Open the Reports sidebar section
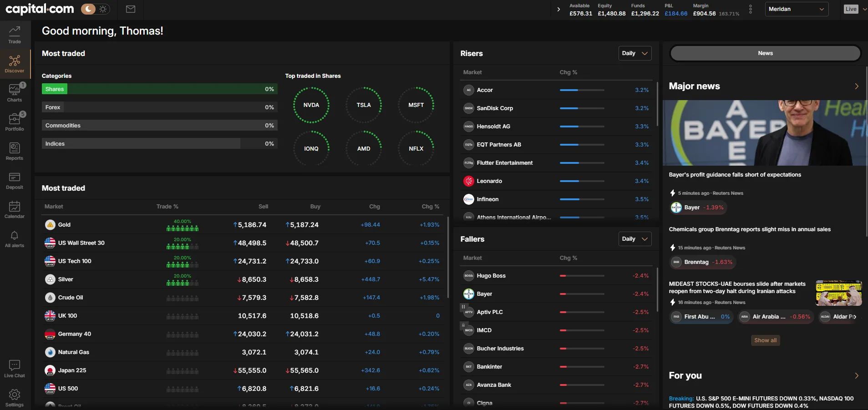Screen dimensions: 868x410 tap(15, 152)
